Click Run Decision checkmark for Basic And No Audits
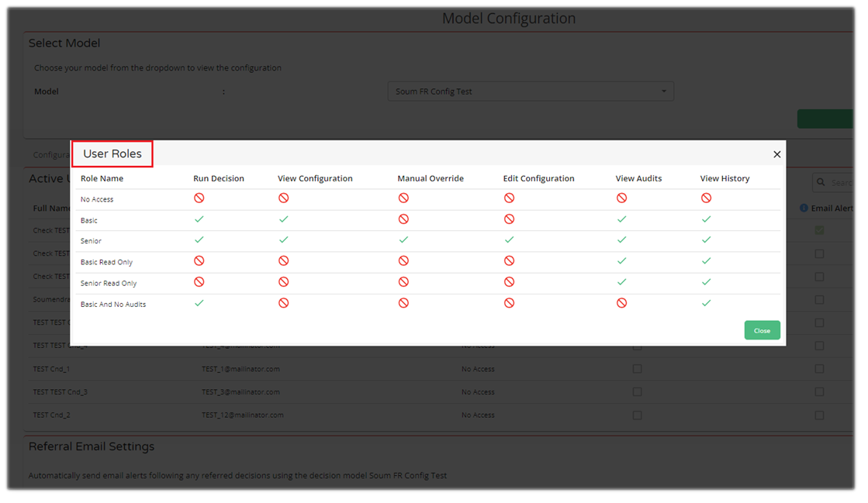Image resolution: width=868 pixels, height=503 pixels. [x=199, y=303]
